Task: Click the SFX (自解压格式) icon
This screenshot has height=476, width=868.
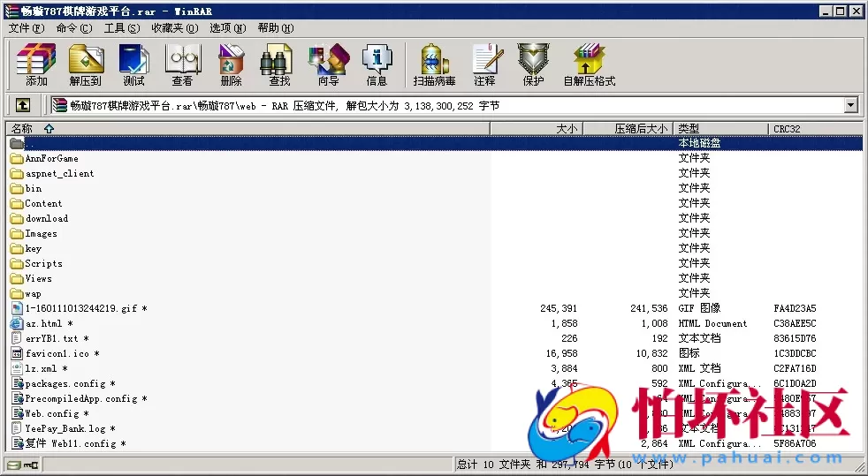Action: pos(589,64)
